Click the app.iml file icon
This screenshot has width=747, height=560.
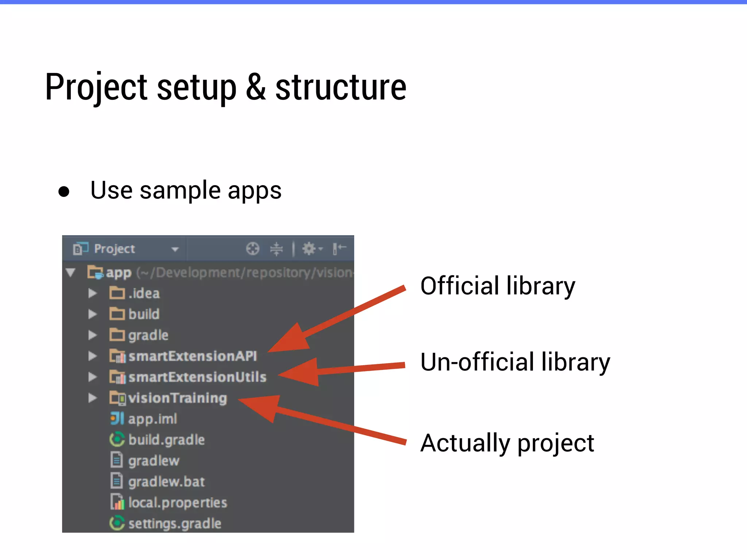(117, 419)
